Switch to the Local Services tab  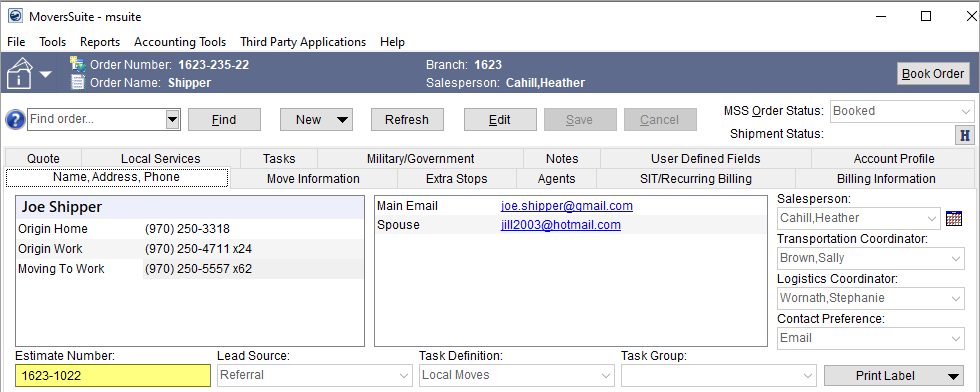click(161, 159)
